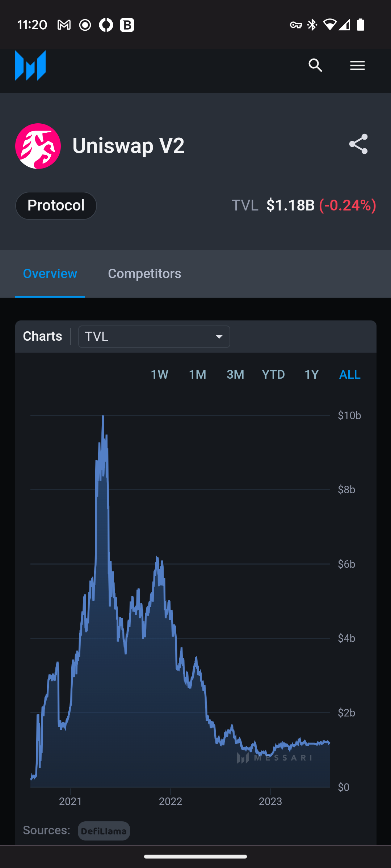
Task: Tap the $4b axis label
Action: pyautogui.click(x=346, y=638)
